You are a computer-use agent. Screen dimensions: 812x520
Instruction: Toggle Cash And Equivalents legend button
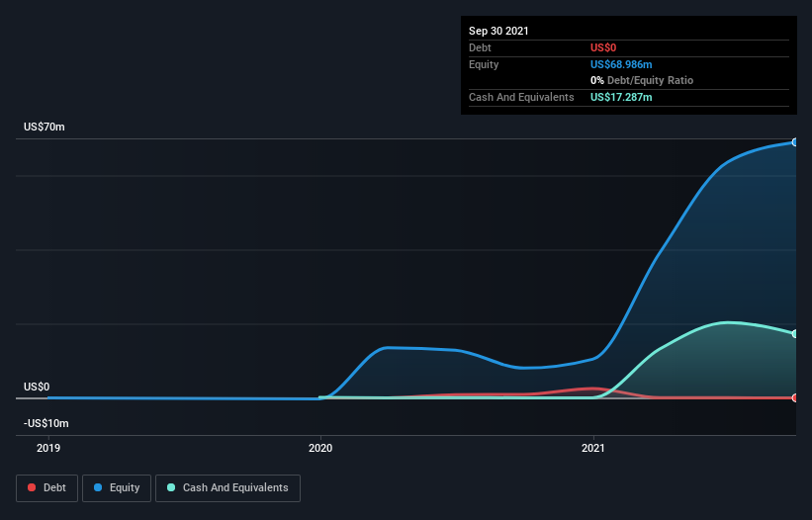227,488
